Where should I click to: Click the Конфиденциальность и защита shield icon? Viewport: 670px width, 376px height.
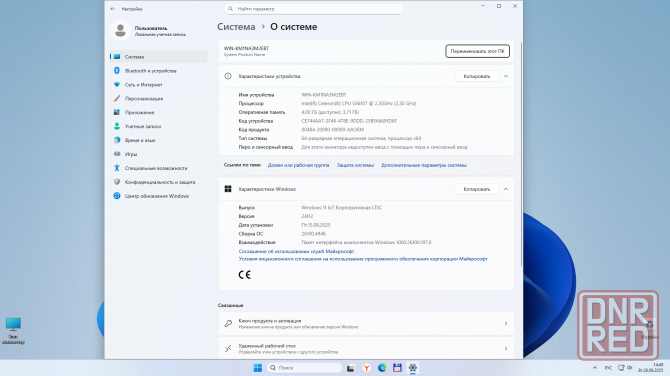[x=117, y=182]
